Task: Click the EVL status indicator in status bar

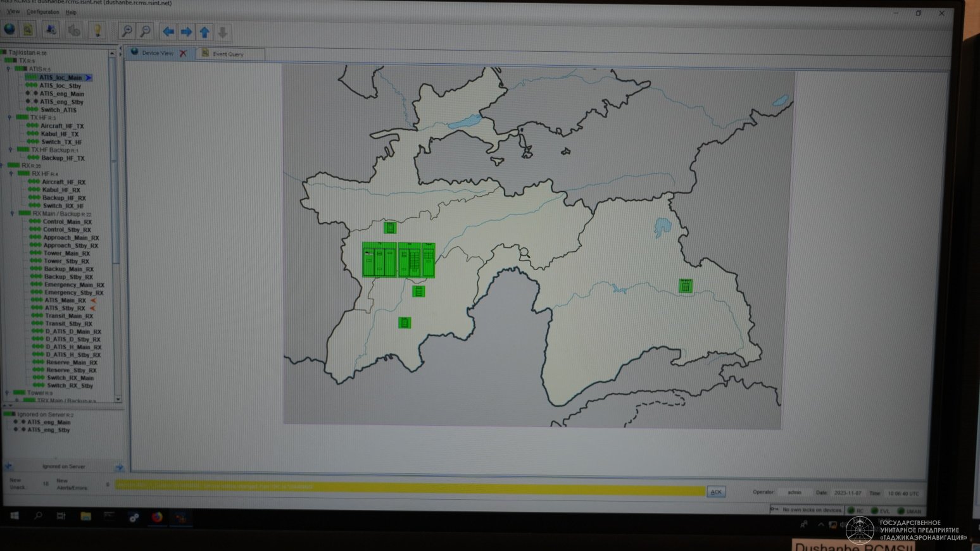Action: [x=881, y=511]
